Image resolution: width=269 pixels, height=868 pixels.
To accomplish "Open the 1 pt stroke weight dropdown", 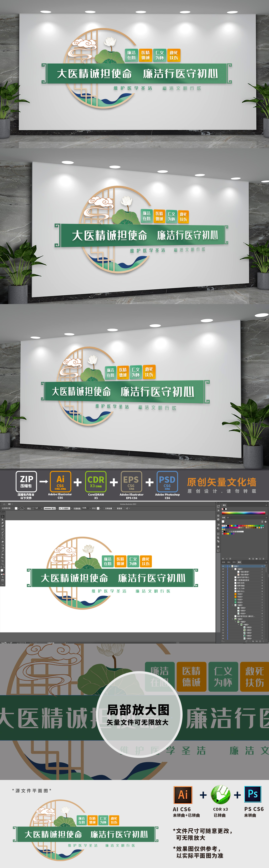I will [42, 509].
